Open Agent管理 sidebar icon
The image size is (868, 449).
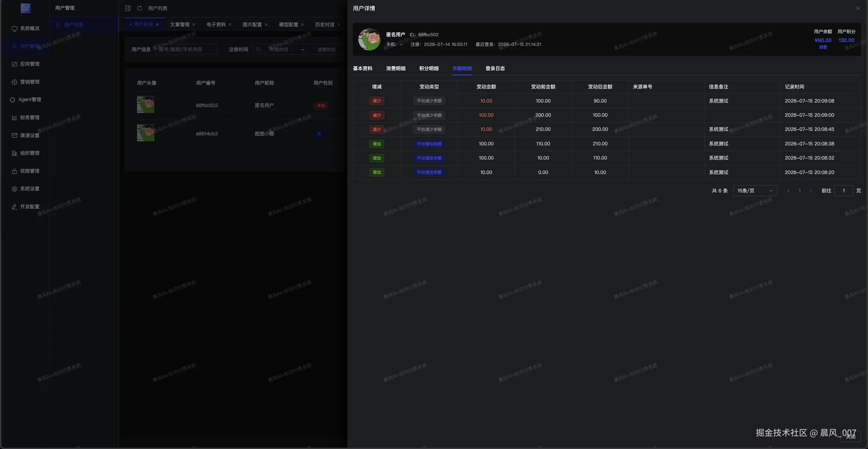(12, 100)
